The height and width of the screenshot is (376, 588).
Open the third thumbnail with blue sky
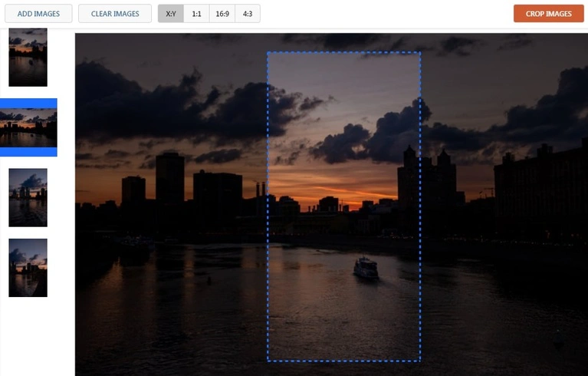click(x=28, y=197)
